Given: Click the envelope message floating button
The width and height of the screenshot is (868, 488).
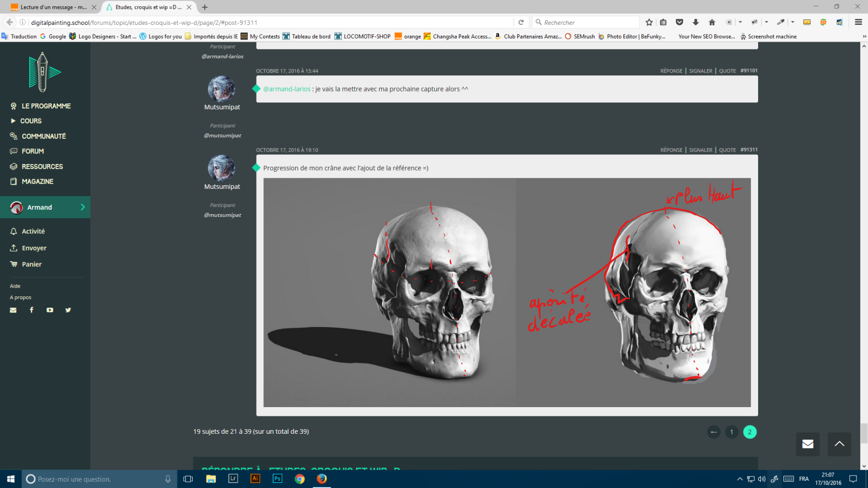Looking at the screenshot, I should pos(807,444).
